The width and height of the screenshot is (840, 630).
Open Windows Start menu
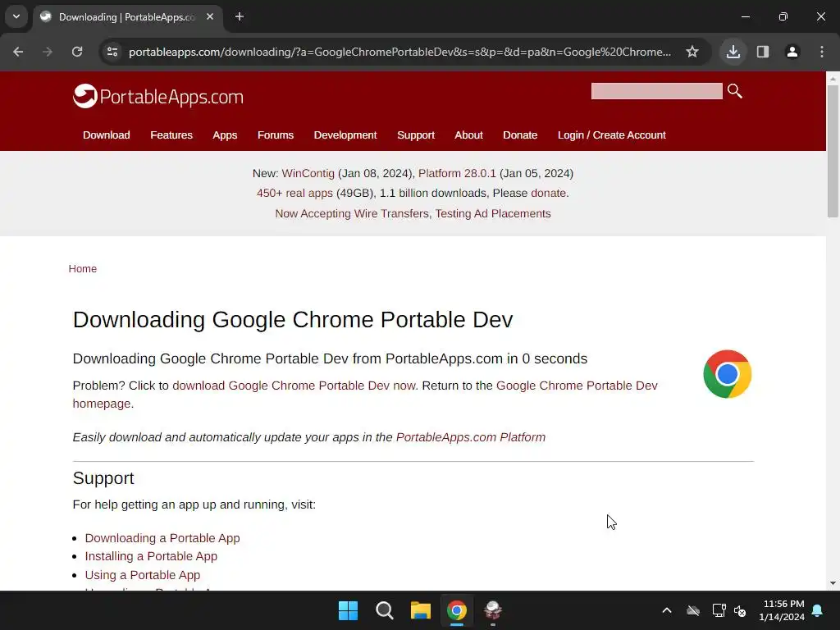click(348, 610)
